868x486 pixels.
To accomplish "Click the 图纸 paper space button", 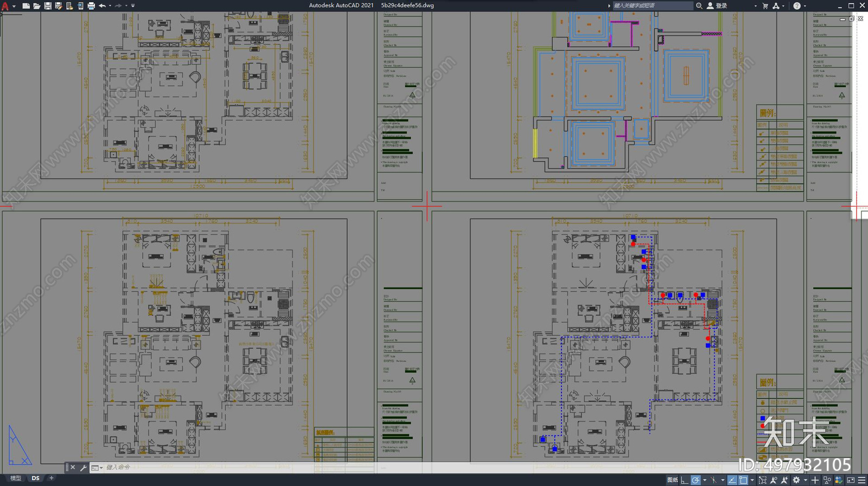I will 673,480.
